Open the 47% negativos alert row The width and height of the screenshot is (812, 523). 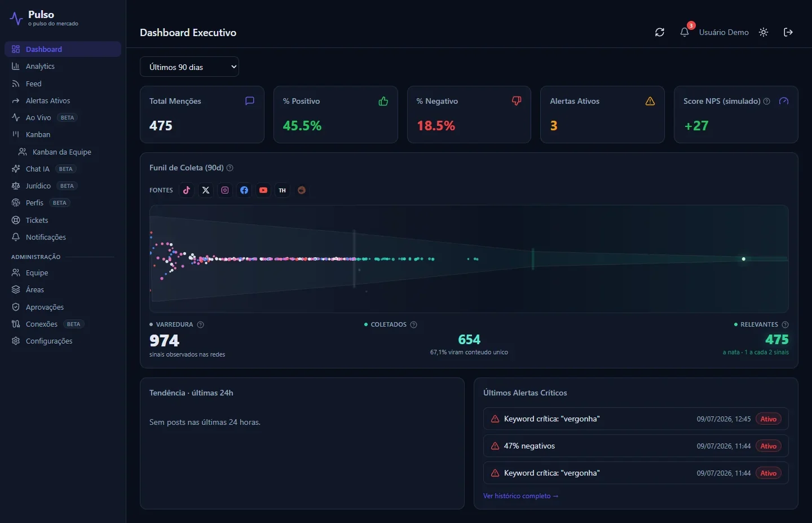coord(636,446)
